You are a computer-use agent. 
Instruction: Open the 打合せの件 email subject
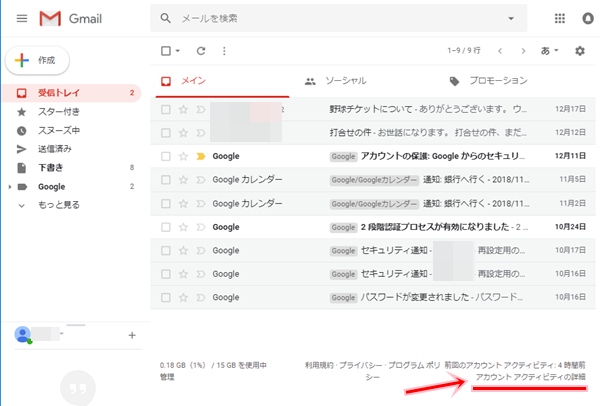click(351, 133)
